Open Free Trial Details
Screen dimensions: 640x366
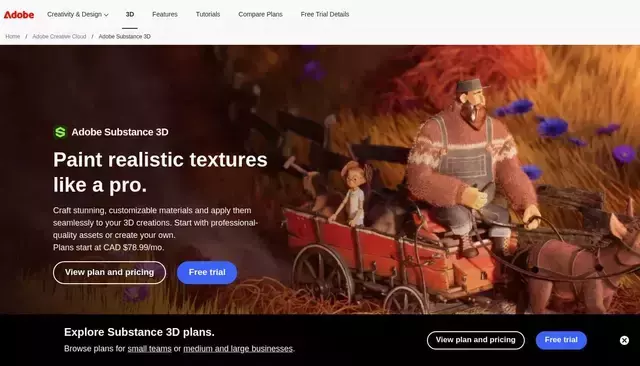(x=325, y=14)
